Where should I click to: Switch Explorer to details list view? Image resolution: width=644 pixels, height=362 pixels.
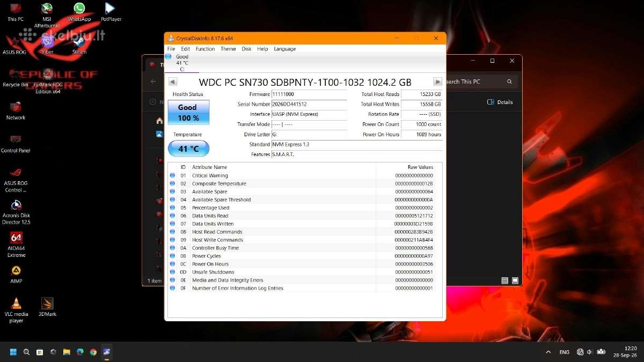click(504, 280)
